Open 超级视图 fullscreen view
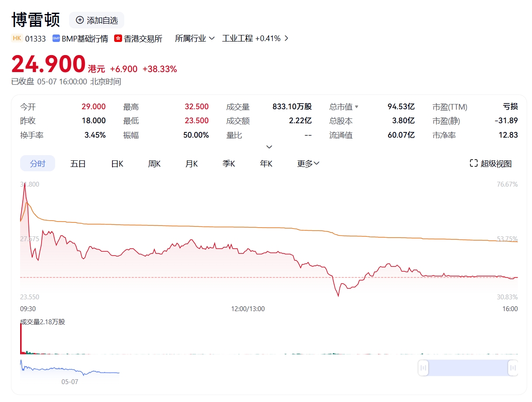 coord(490,163)
